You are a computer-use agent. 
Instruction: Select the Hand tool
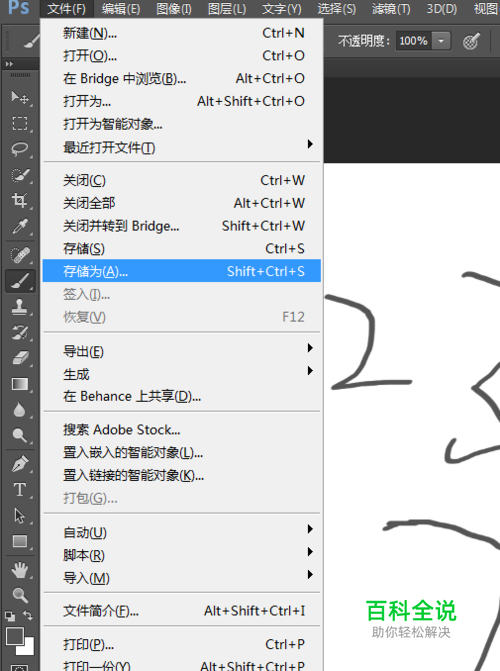[20, 570]
